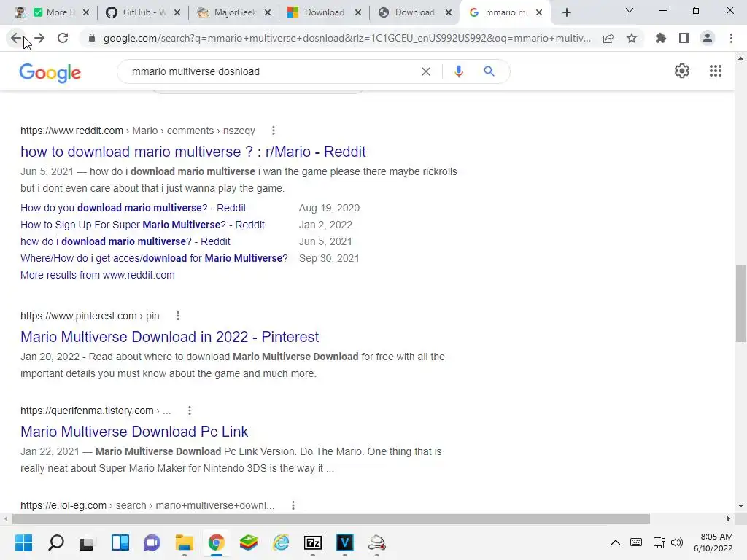The image size is (747, 560).
Task: Launch Chat from the taskbar
Action: click(152, 542)
